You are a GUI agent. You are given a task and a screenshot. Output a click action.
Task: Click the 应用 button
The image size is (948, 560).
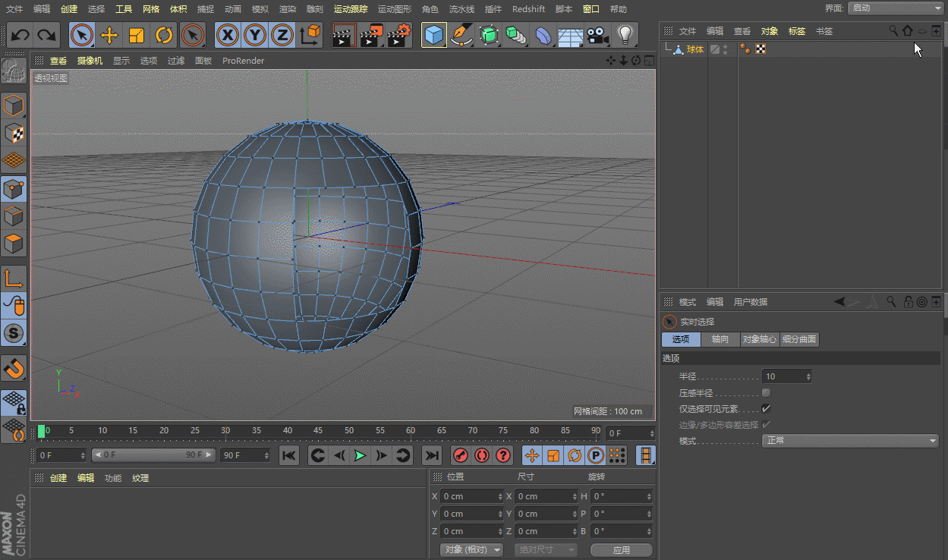621,549
